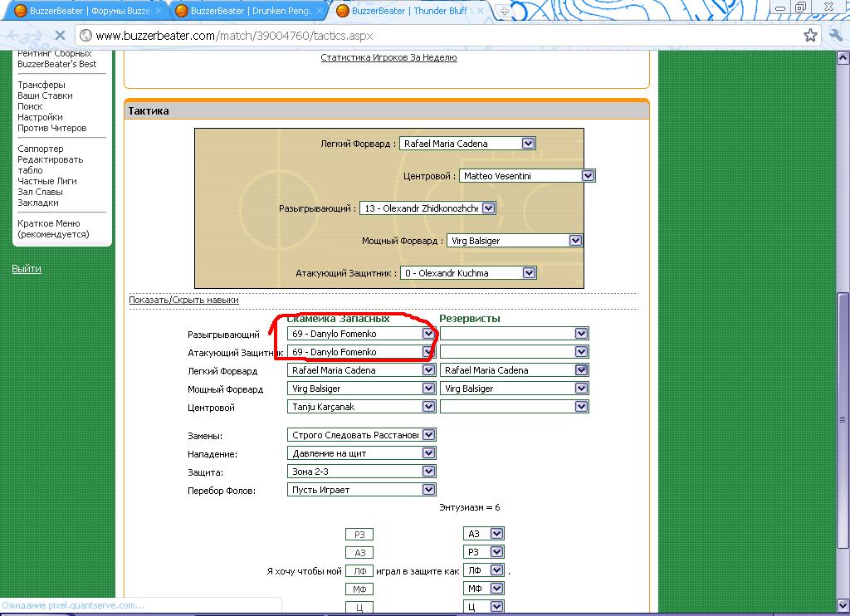Click the vertical scrollbar thumb
The height and width of the screenshot is (616, 850).
(x=843, y=420)
